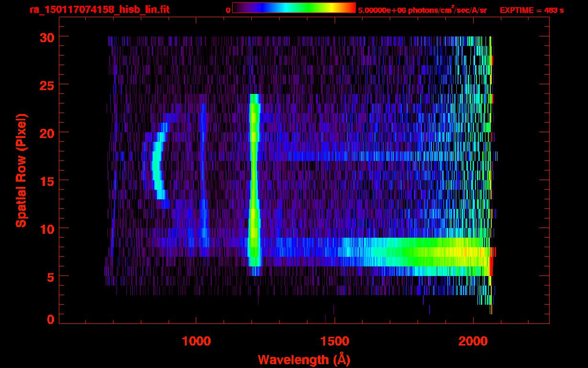
Task: Click the 1500 wavelength tick label
Action: coord(334,341)
